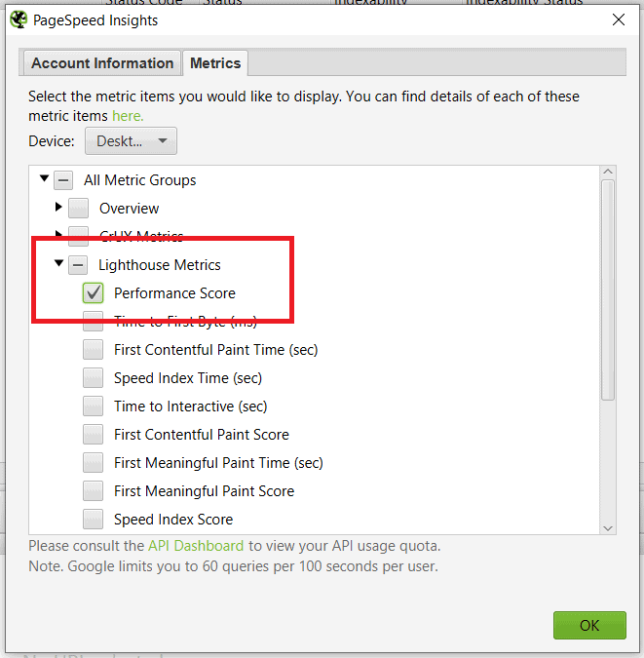The height and width of the screenshot is (658, 644).
Task: Select the Lighthouse Metrics label
Action: (160, 265)
